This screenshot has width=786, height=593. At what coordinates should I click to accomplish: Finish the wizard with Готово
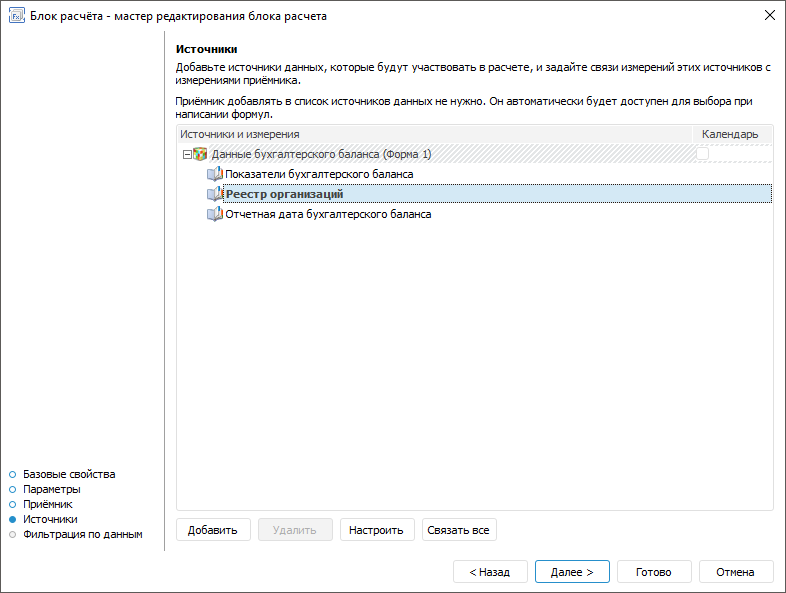[654, 572]
